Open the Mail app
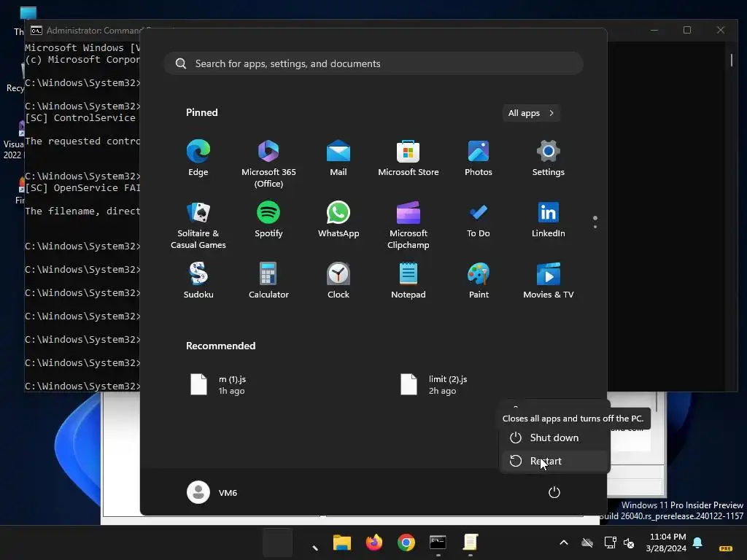Viewport: 747px width, 560px height. (x=338, y=158)
